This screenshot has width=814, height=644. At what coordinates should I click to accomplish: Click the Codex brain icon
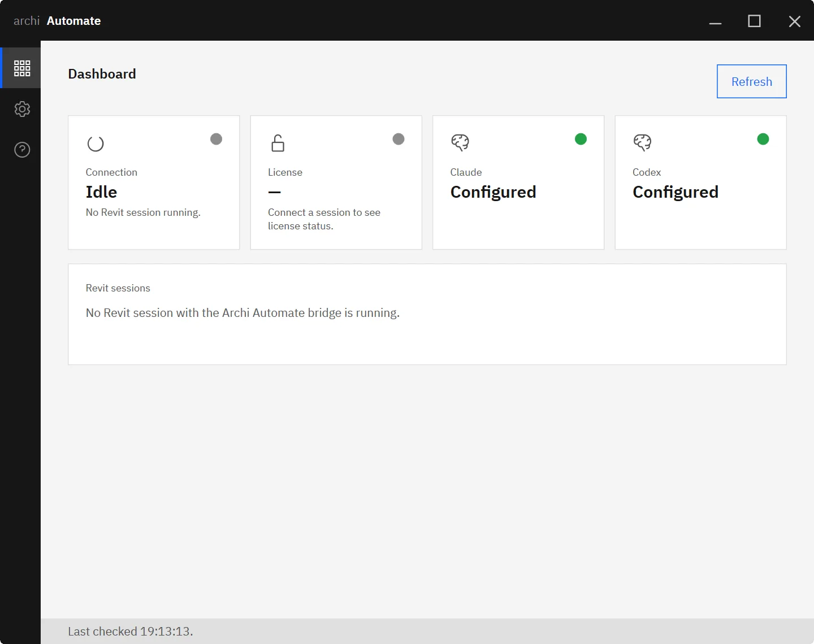642,142
